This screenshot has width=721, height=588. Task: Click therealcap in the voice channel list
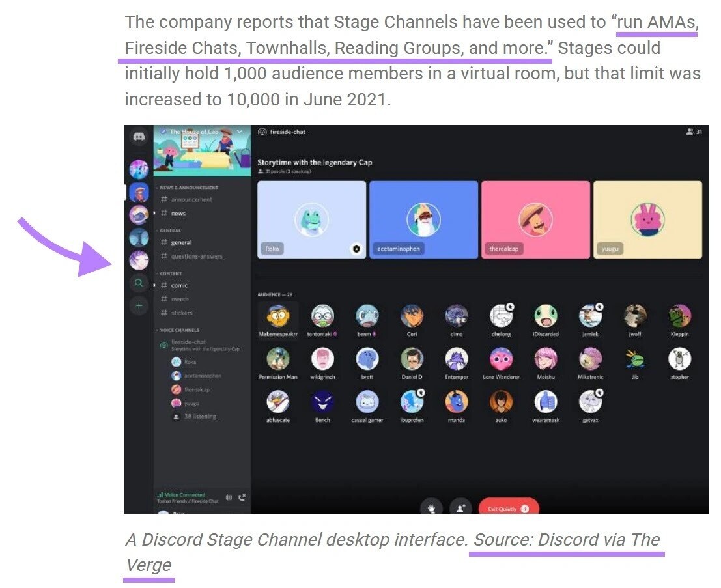click(190, 389)
